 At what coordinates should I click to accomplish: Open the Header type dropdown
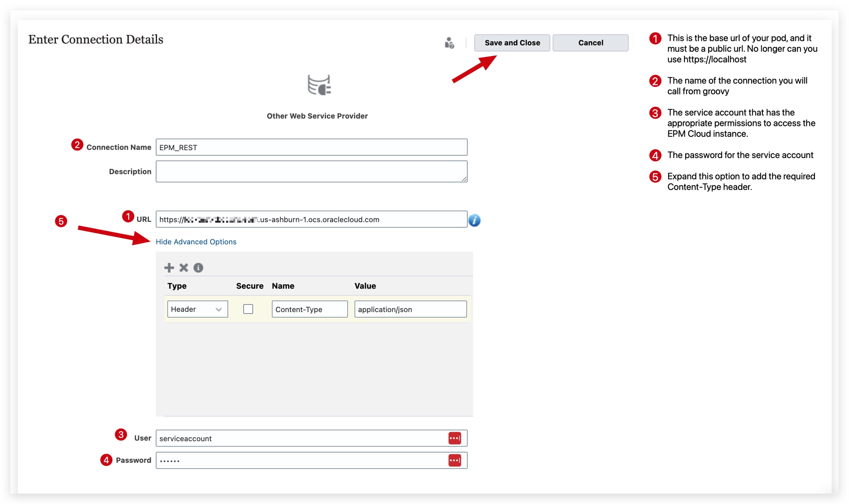pos(198,309)
